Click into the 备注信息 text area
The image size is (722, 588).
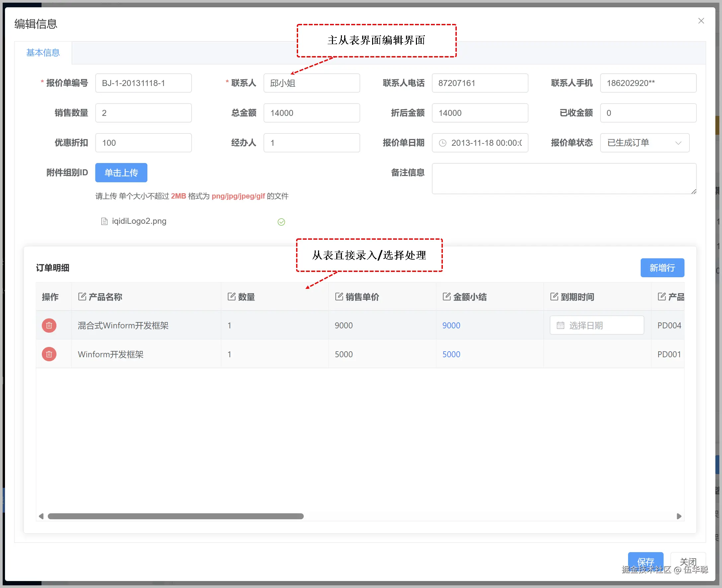(x=564, y=179)
